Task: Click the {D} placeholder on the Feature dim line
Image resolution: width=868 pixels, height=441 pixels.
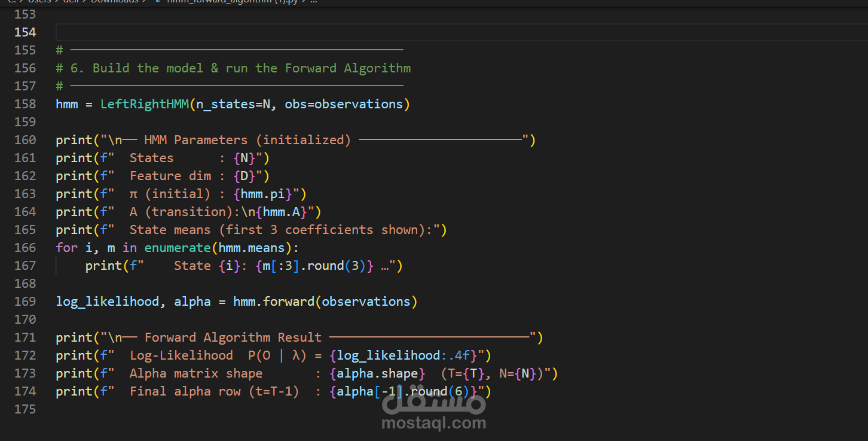Action: 244,176
